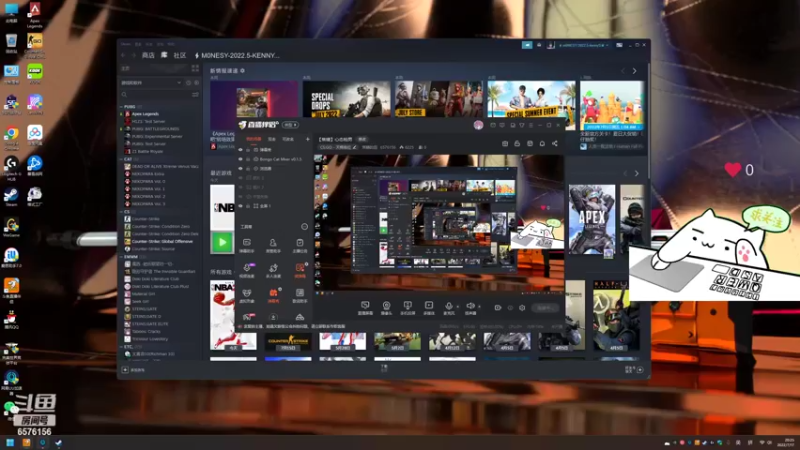Open Douyu assistant settings gear near start button

click(522, 308)
